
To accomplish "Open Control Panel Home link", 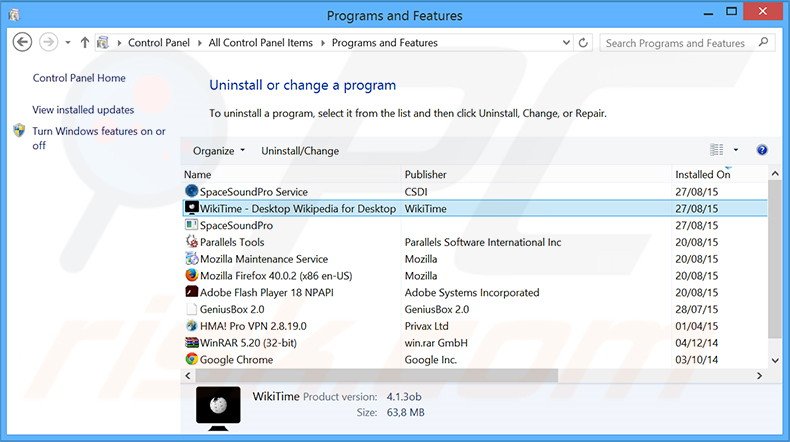I will [79, 78].
